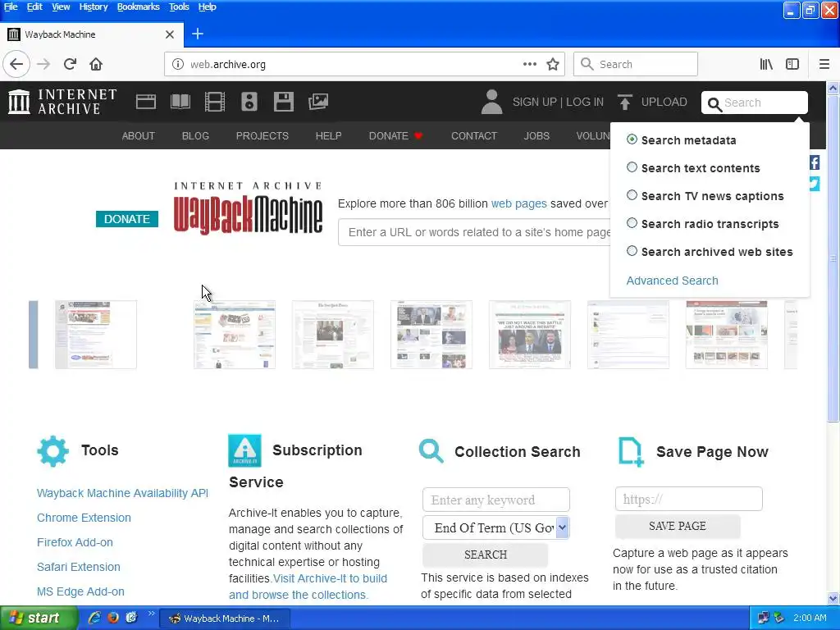Reload the page
Screen dimensions: 840x630
(x=70, y=64)
